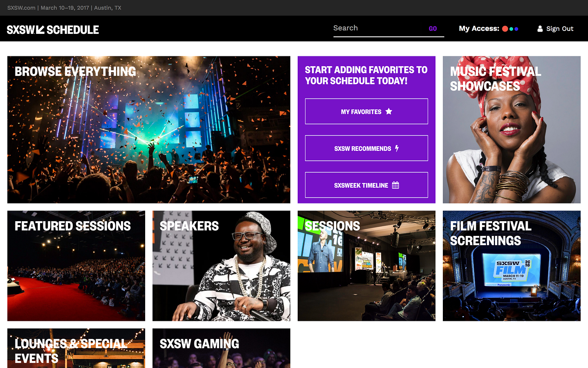Click the SXSW Schedule logo
The height and width of the screenshot is (368, 588).
53,30
